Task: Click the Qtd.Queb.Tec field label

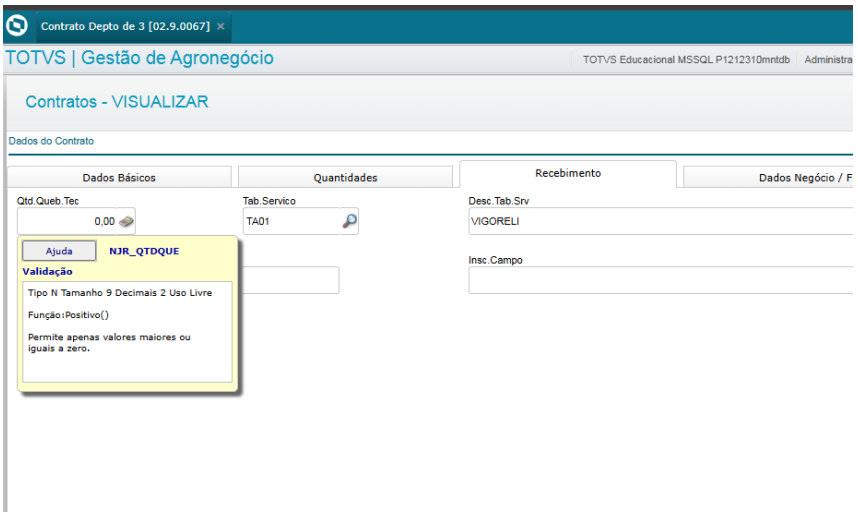Action: pyautogui.click(x=48, y=201)
